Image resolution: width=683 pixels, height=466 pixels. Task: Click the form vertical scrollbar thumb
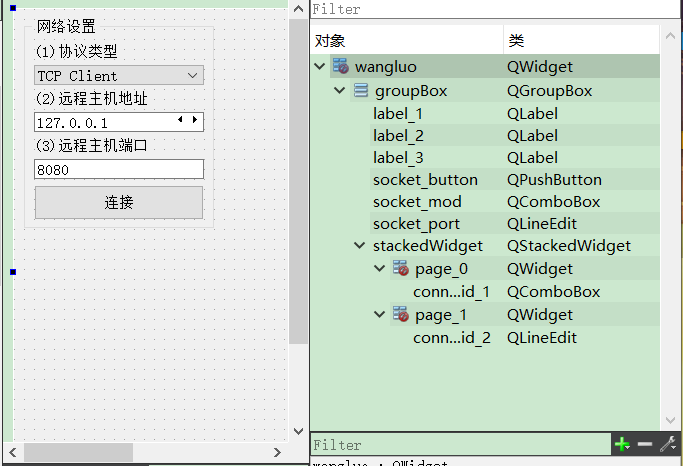[298, 181]
